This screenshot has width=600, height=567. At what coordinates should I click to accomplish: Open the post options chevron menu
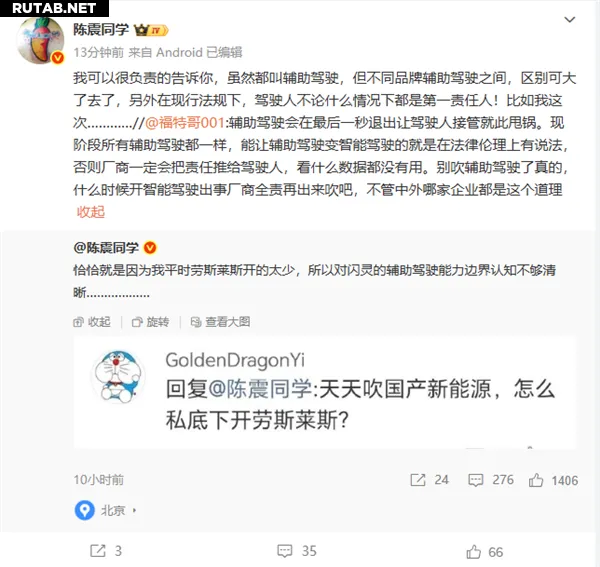click(570, 20)
